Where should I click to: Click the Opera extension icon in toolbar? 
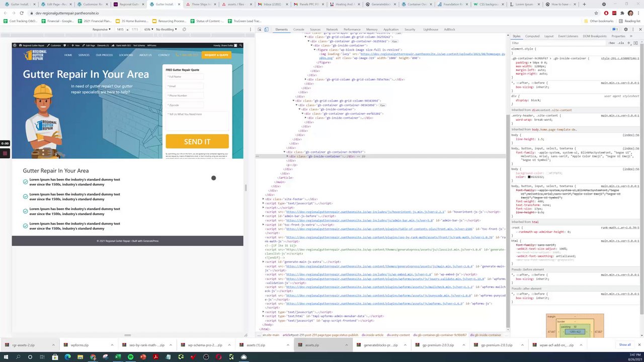[x=606, y=13]
